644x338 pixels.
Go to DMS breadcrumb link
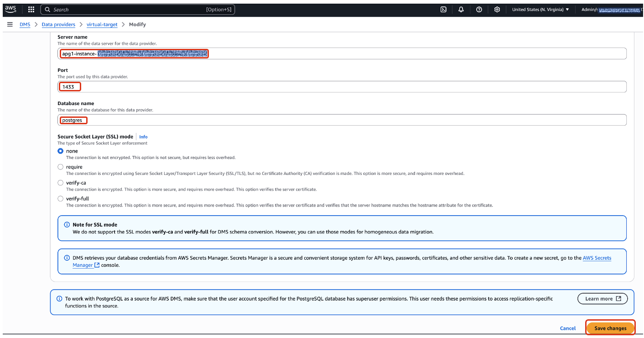coord(25,24)
